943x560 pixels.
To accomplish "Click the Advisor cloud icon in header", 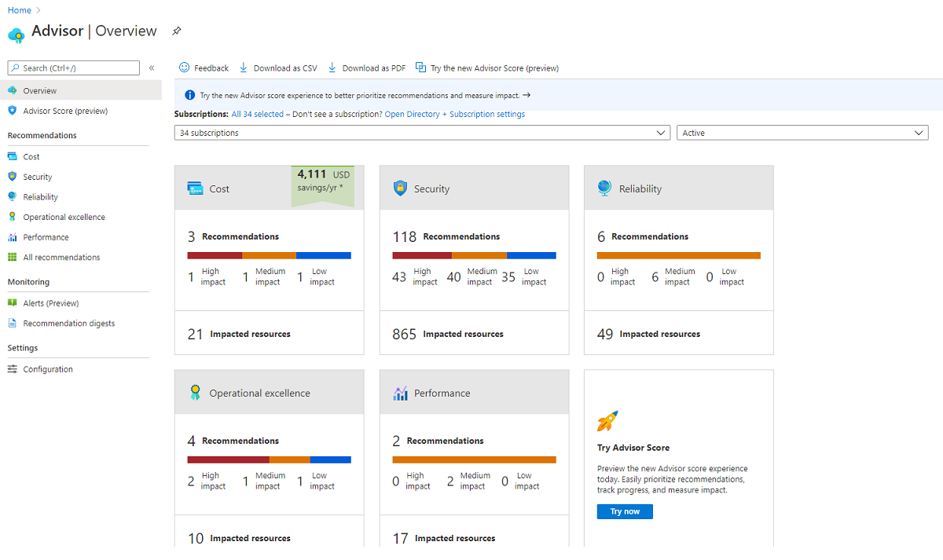I will tap(17, 35).
